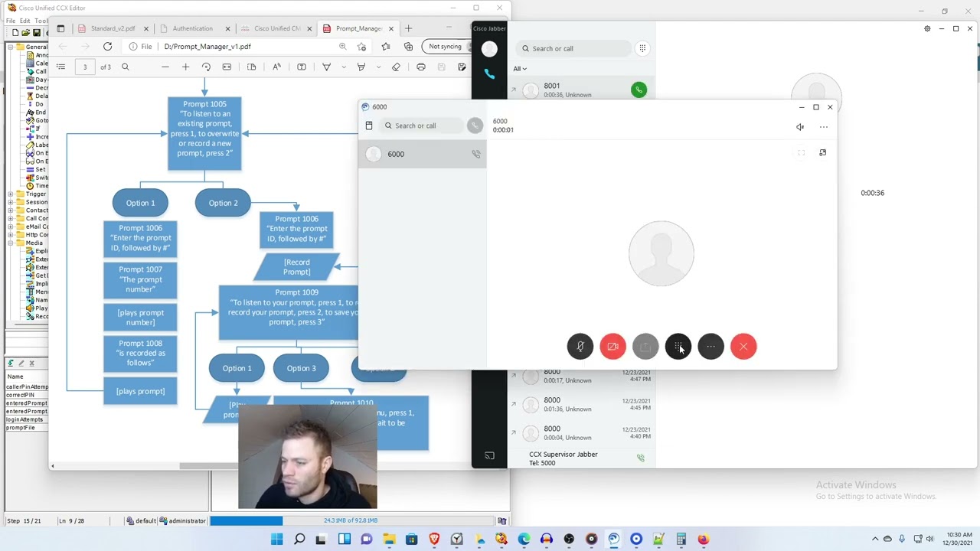Screen dimensions: 980x551
Task: Switch PDF page view layout
Action: coord(251,67)
